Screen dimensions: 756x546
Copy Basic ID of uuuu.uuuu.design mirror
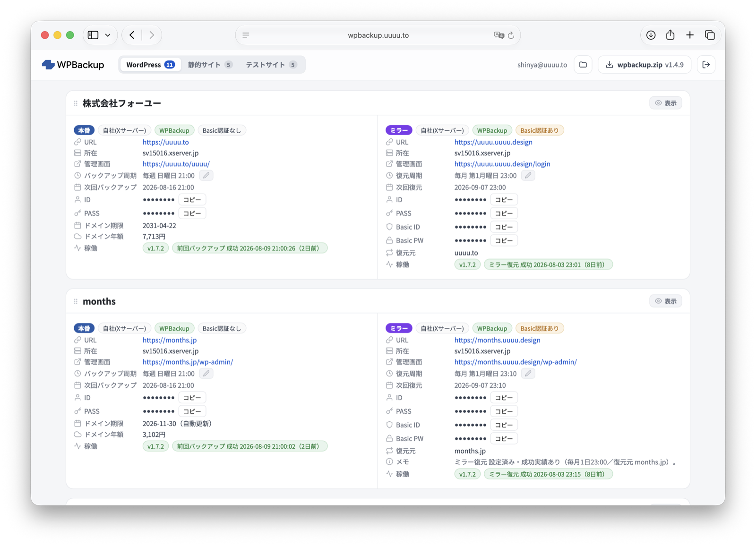504,227
